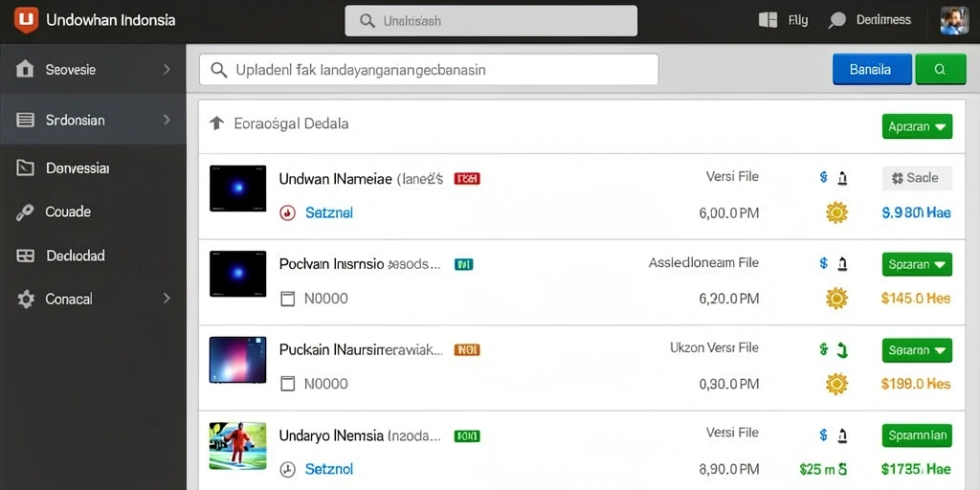Open the Setznol link in Undaryo row
The height and width of the screenshot is (490, 980).
pos(329,469)
